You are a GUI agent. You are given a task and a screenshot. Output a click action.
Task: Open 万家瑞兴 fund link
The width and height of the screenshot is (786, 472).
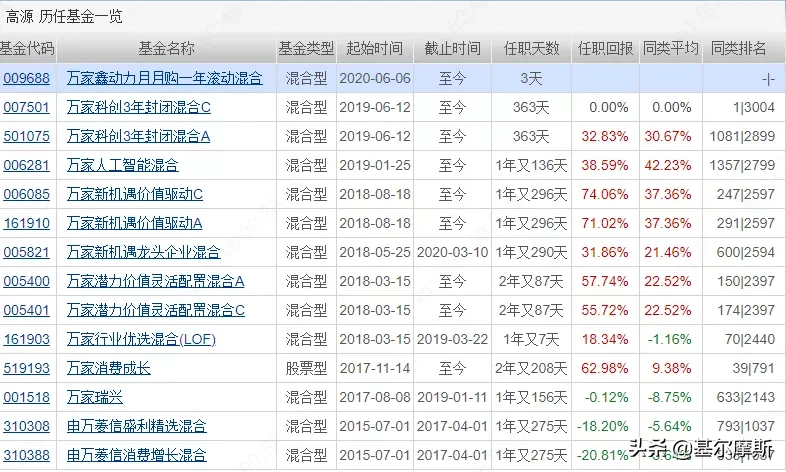pyautogui.click(x=95, y=397)
